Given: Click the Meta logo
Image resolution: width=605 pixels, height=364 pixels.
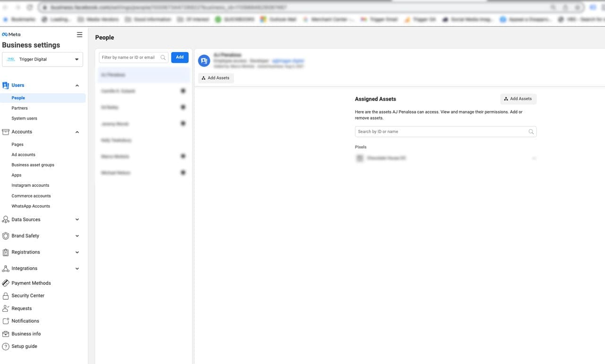Looking at the screenshot, I should (x=10, y=34).
